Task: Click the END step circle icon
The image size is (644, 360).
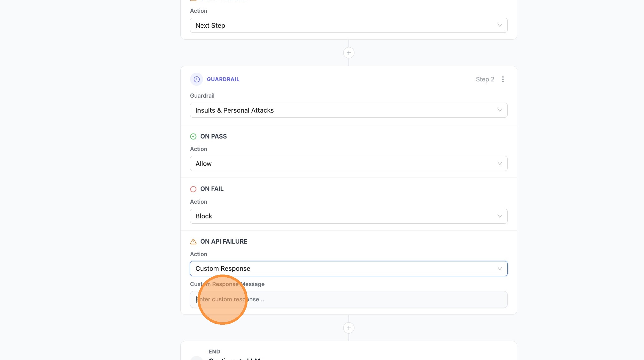Action: 196,358
